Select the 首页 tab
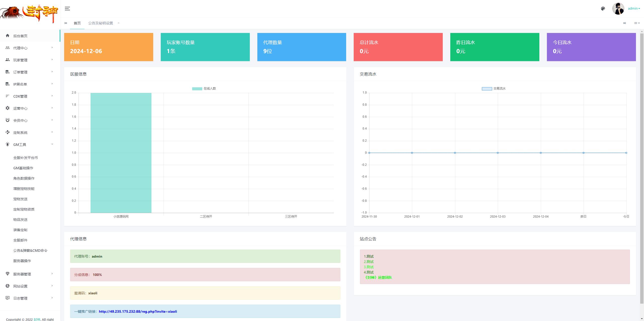Viewport: 644px width, 321px height. tap(77, 23)
